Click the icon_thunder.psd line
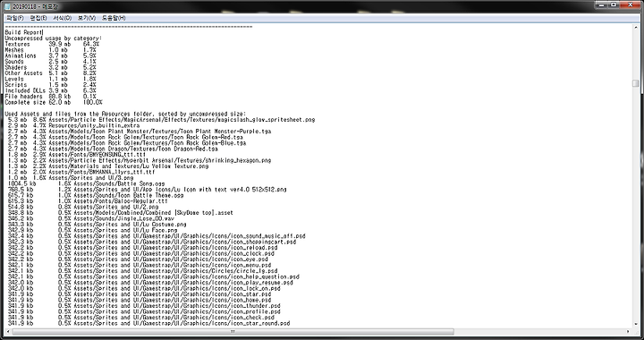Viewport: 644px width, 340px height. pos(144,306)
